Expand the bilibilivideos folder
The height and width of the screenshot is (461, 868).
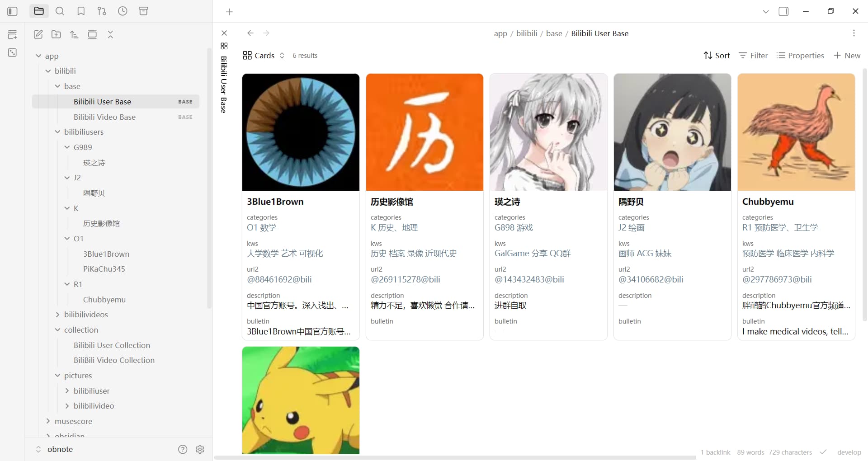click(x=58, y=315)
